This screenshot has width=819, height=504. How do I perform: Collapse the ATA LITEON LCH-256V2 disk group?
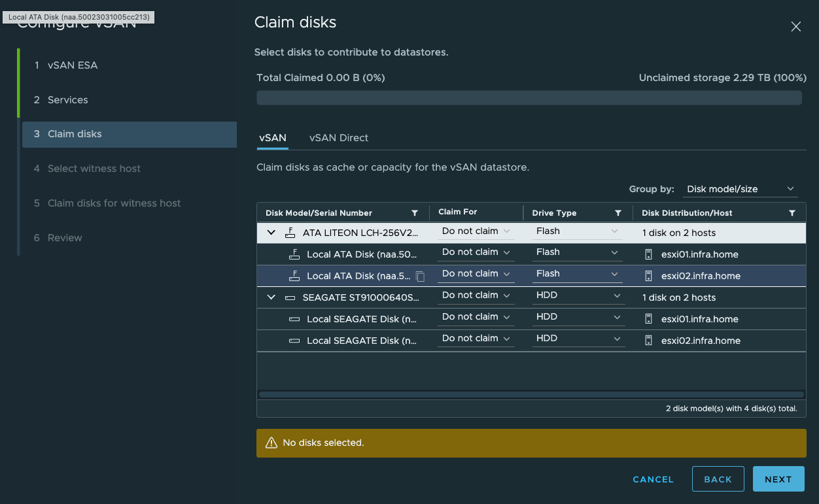[x=270, y=232]
